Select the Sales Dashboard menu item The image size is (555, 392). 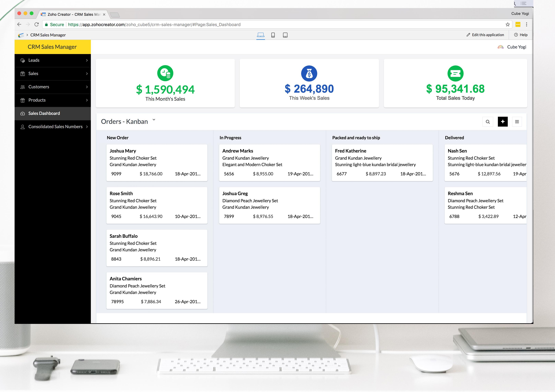pyautogui.click(x=53, y=114)
